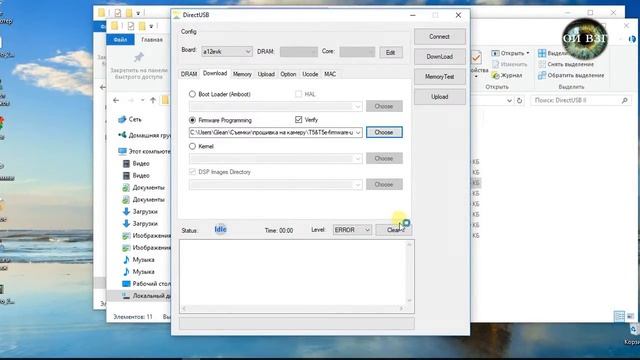640x360 pixels.
Task: Switch Explorer to large icons view
Action: point(630,316)
